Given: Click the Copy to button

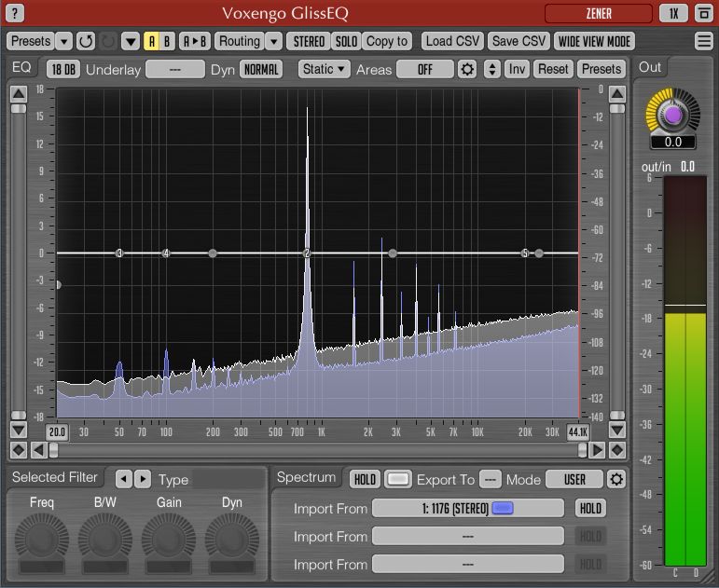Looking at the screenshot, I should click(x=387, y=41).
